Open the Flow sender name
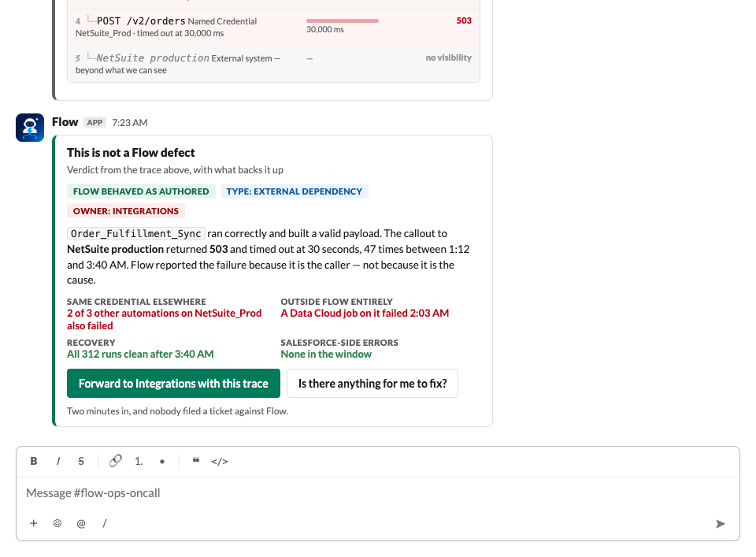The width and height of the screenshot is (756, 557). click(65, 122)
